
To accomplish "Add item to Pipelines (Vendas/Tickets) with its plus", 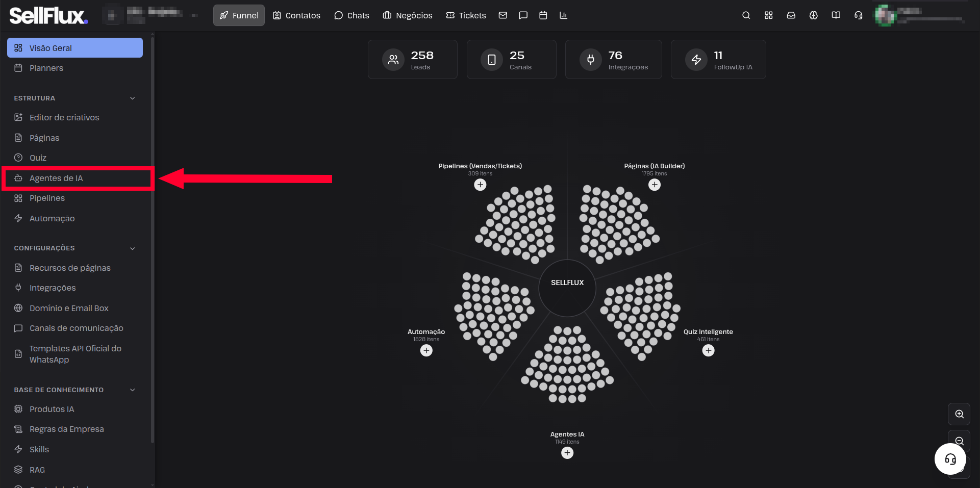I will (x=480, y=185).
